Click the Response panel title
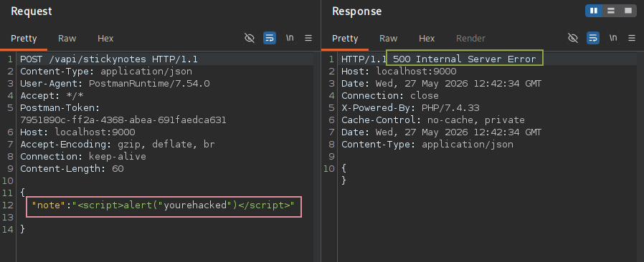Image resolution: width=644 pixels, height=262 pixels. click(357, 11)
